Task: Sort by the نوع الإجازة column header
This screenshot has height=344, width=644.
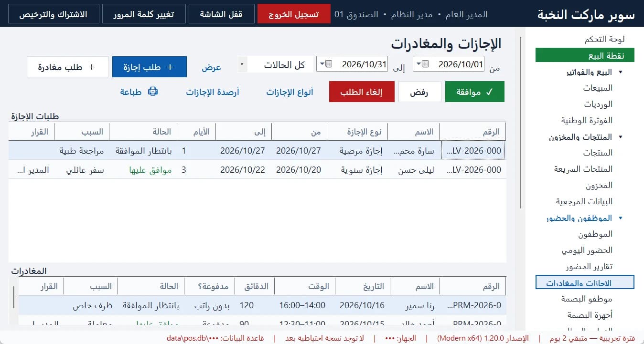Action: (x=357, y=131)
